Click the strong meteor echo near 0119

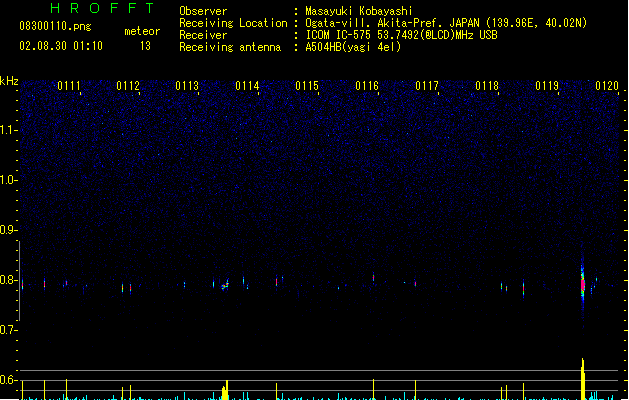583,283
